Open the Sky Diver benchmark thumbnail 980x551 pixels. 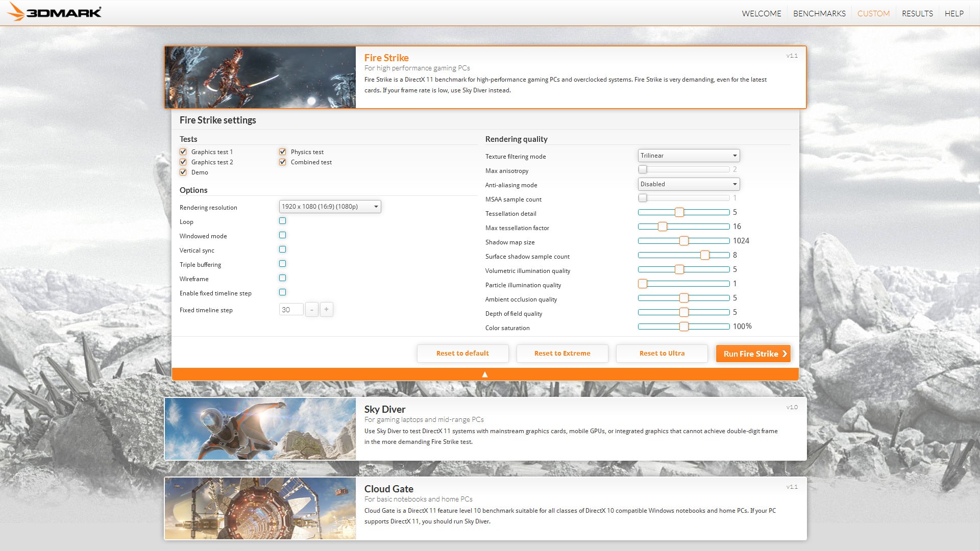[x=260, y=429]
